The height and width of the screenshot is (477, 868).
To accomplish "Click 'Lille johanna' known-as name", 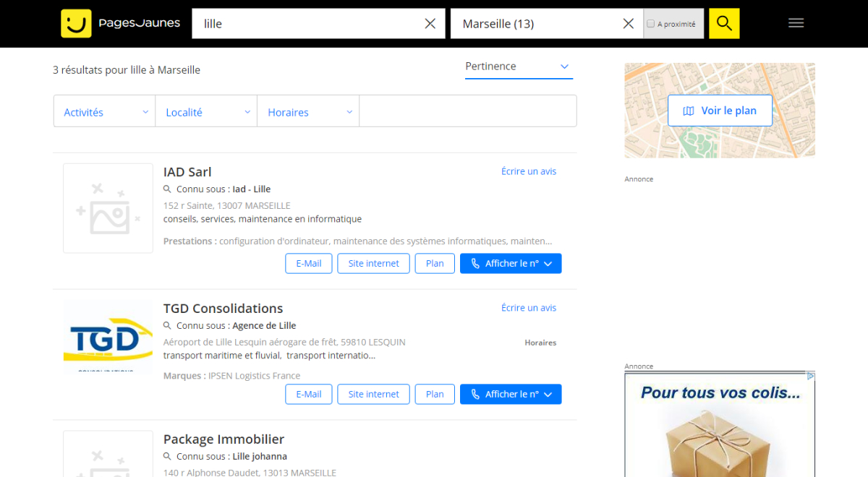I will 260,457.
